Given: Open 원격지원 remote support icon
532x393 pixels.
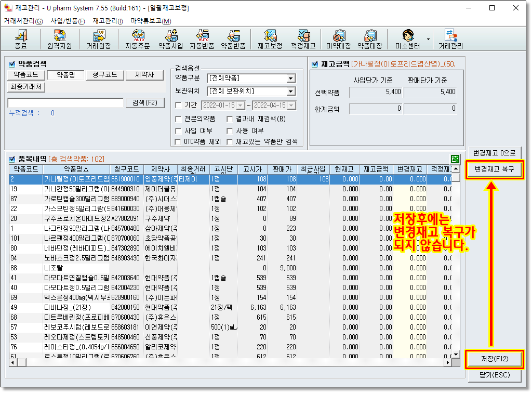Looking at the screenshot, I should click(x=60, y=40).
